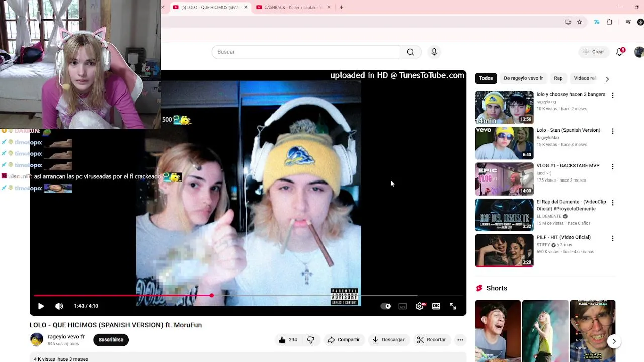Screen dimensions: 644x362
Task: Switch to the CASHBACK - Keller x Lautak tab
Action: (x=292, y=7)
